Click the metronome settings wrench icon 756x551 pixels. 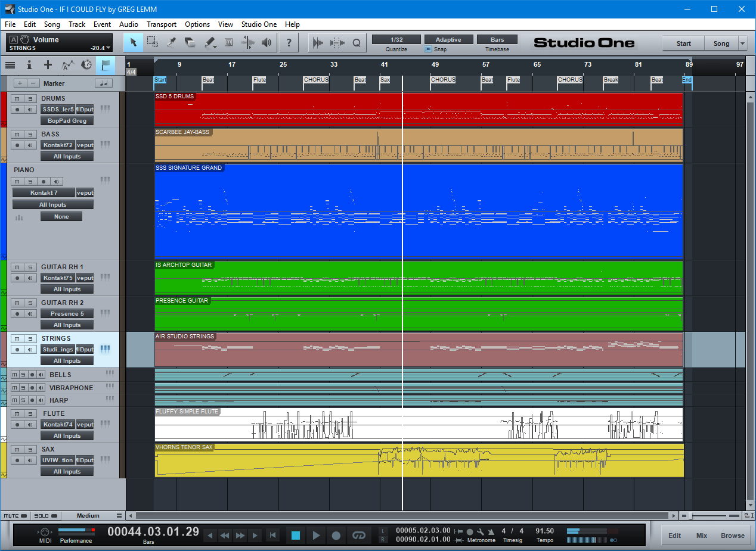tap(481, 531)
